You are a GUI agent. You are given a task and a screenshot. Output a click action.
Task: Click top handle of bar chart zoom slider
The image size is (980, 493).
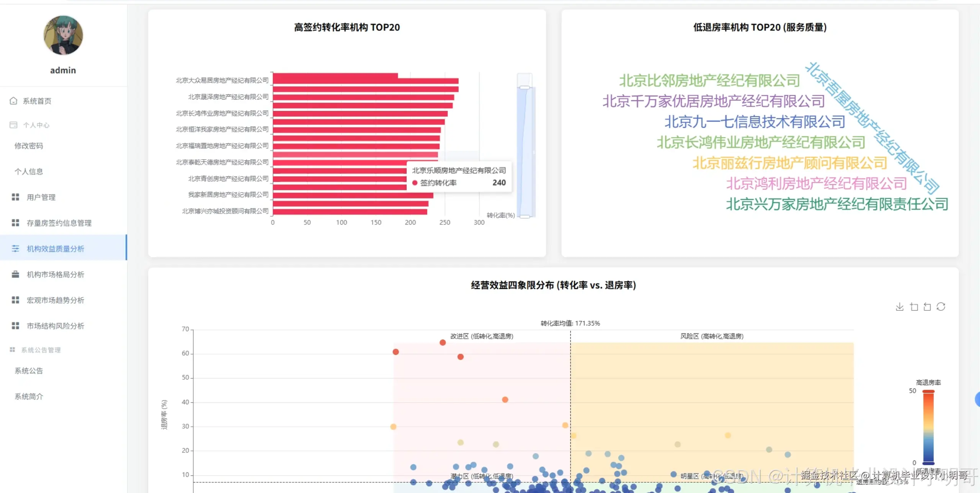[x=524, y=88]
